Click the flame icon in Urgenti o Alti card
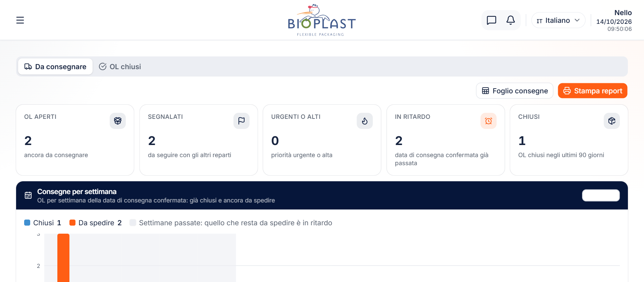Viewport: 644px width, 282px height. coord(365,121)
